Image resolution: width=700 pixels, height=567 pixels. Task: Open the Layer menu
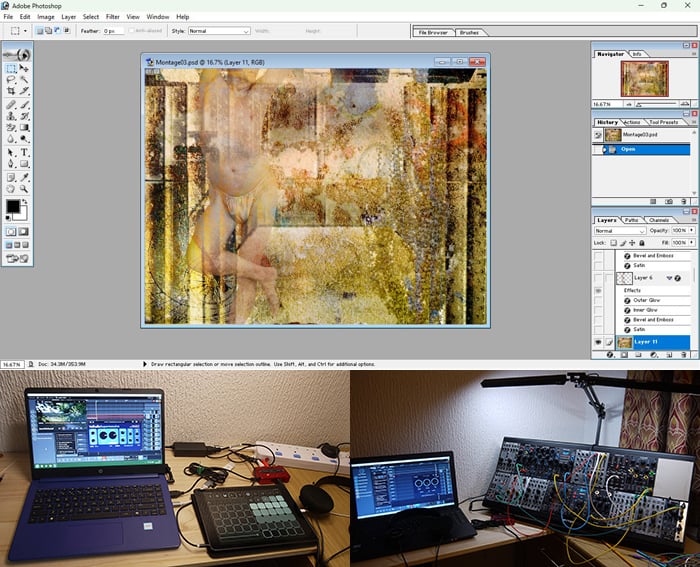point(68,17)
